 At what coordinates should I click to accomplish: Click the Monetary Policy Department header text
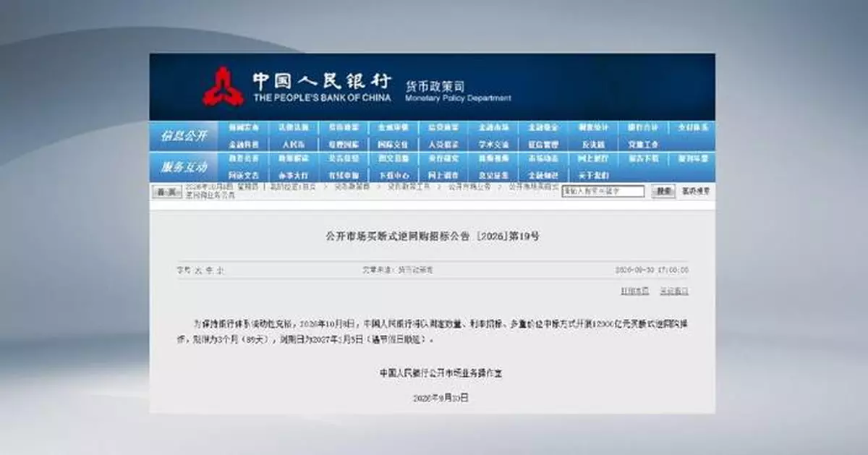(458, 98)
